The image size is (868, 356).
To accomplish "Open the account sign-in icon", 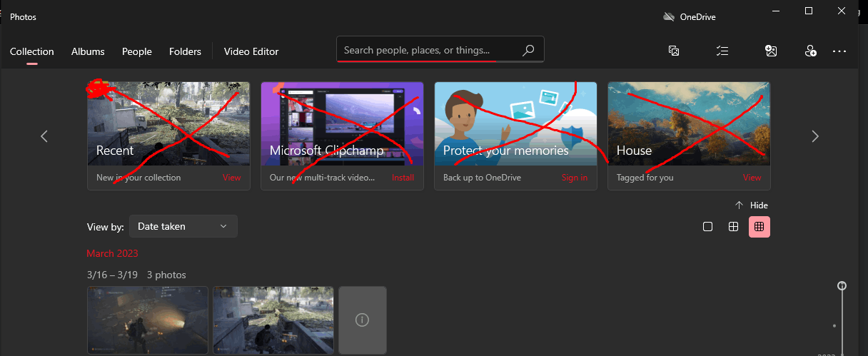I will click(810, 51).
